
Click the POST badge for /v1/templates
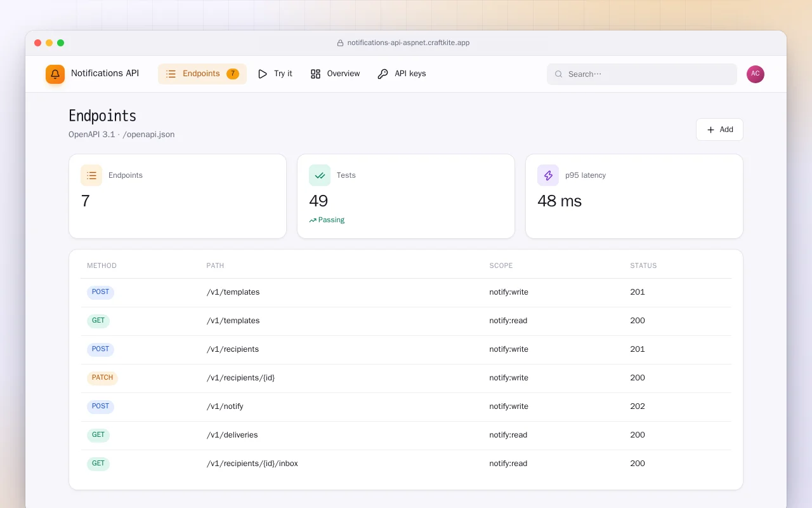100,292
